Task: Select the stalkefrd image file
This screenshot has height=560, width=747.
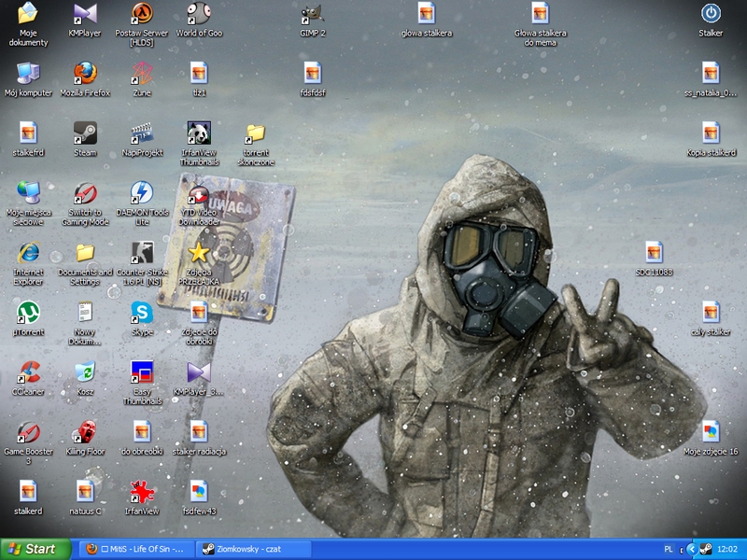Action: (28, 133)
